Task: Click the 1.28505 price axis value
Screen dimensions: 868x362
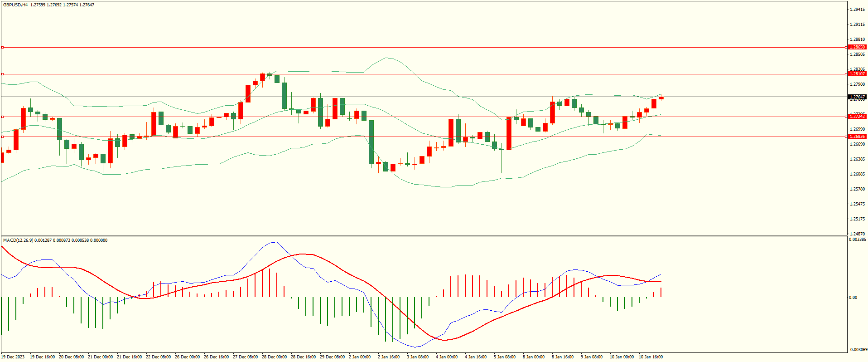Action: pos(858,54)
